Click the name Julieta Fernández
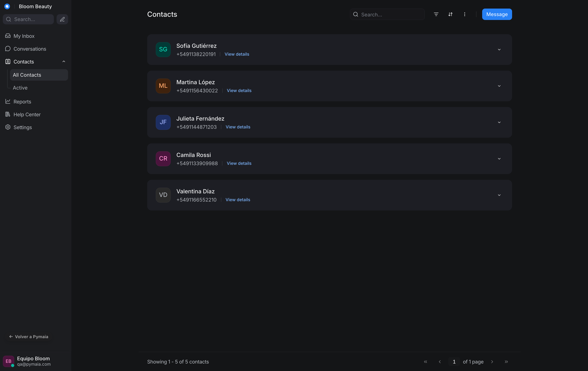This screenshot has width=588, height=371. [200, 118]
